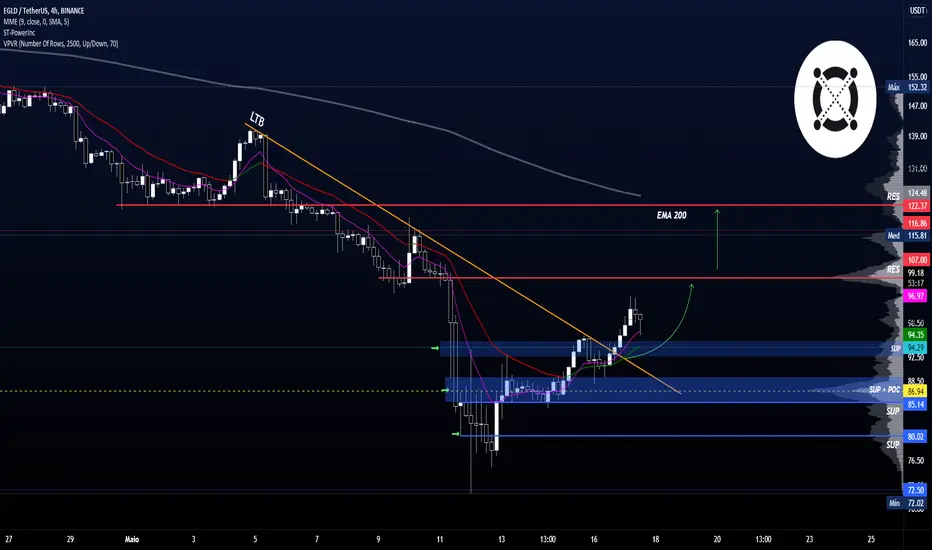
Task: Click the yellow 86.94 price tag
Action: [916, 391]
